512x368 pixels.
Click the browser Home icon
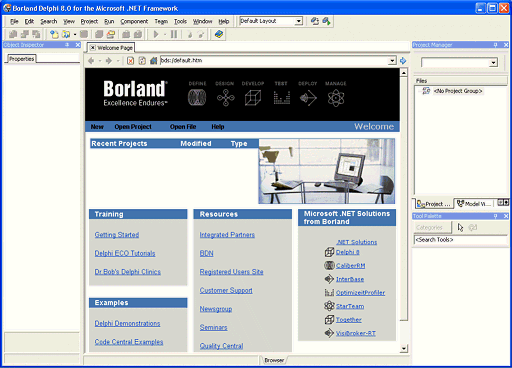[153, 61]
